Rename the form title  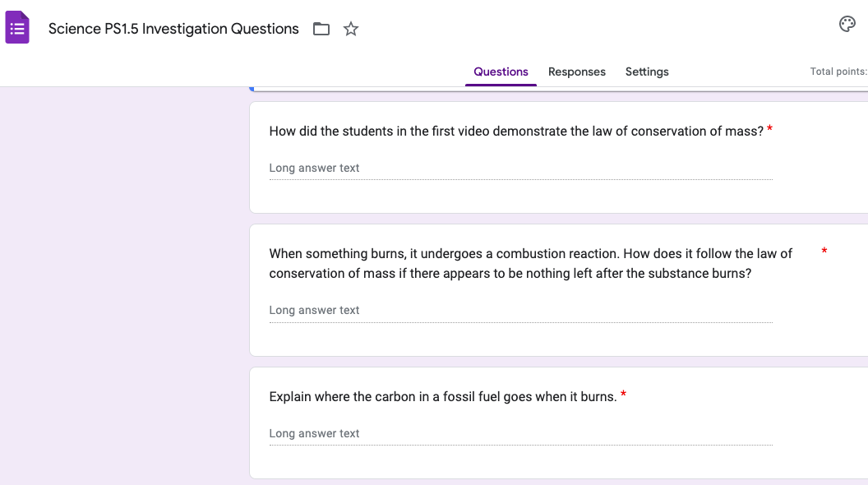point(173,28)
